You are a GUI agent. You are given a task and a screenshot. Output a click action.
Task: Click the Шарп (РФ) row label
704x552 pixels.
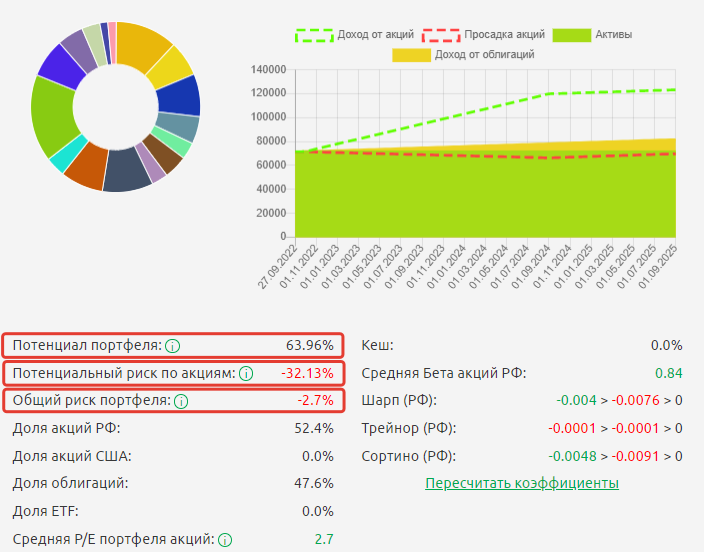pos(398,401)
